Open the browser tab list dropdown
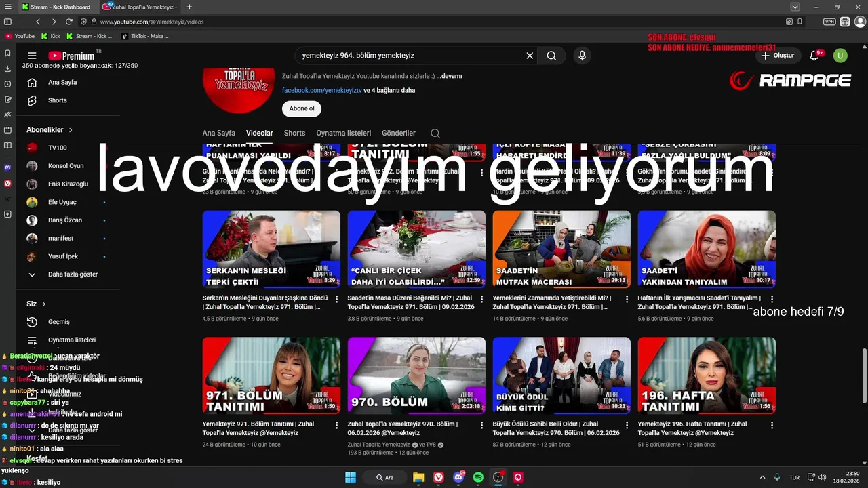Screen dimensions: 868x488 pyautogui.click(x=795, y=7)
